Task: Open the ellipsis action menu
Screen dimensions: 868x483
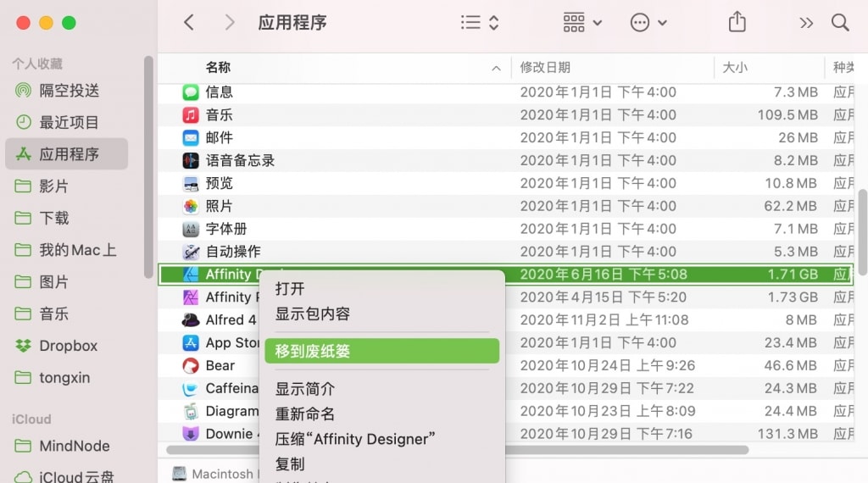Action: pyautogui.click(x=648, y=23)
